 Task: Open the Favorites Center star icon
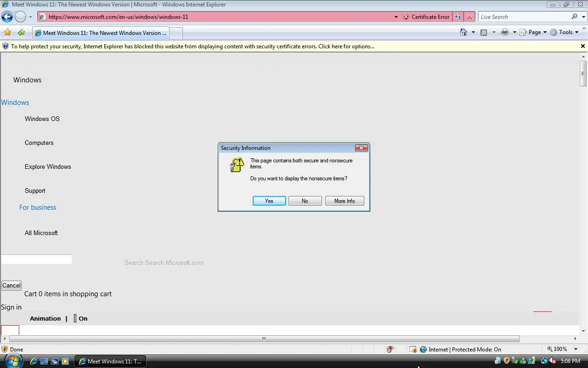click(x=8, y=33)
